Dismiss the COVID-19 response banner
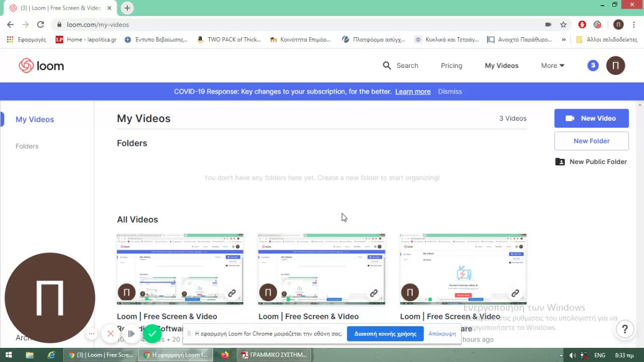The height and width of the screenshot is (362, 644). (450, 92)
